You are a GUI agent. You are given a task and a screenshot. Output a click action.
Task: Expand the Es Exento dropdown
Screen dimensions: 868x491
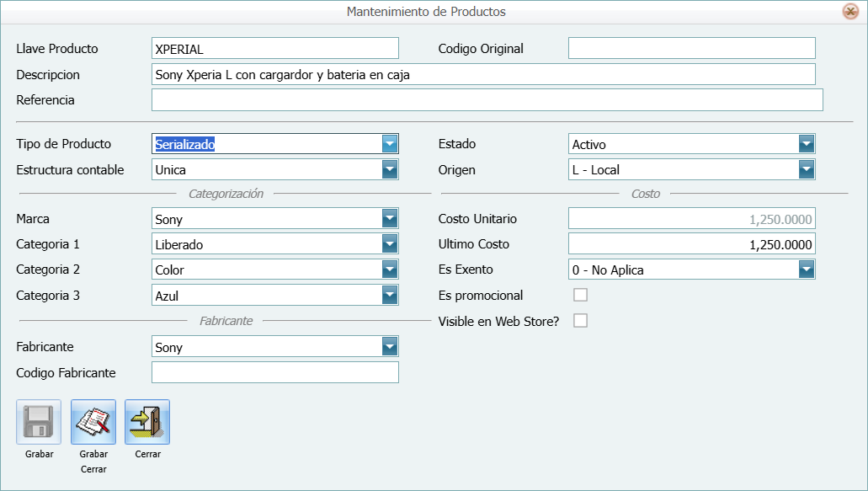tap(807, 270)
